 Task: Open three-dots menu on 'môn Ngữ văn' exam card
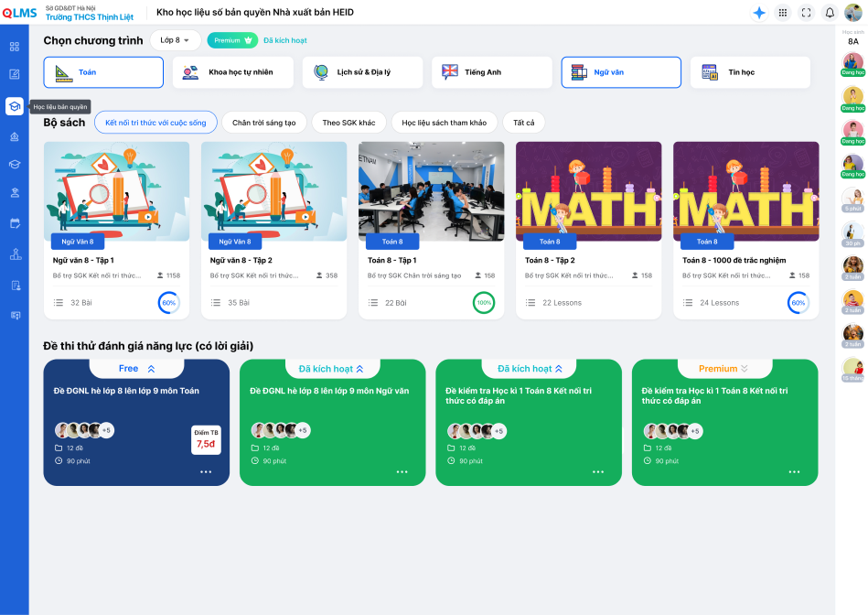coord(402,472)
